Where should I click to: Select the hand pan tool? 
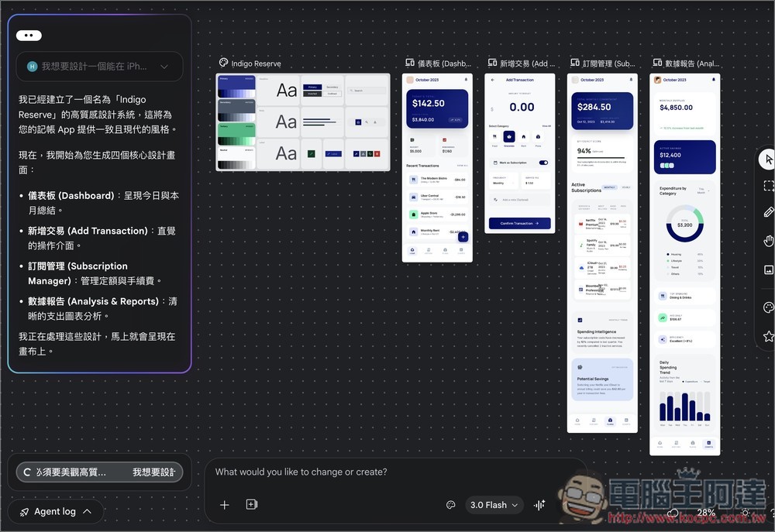(x=766, y=239)
